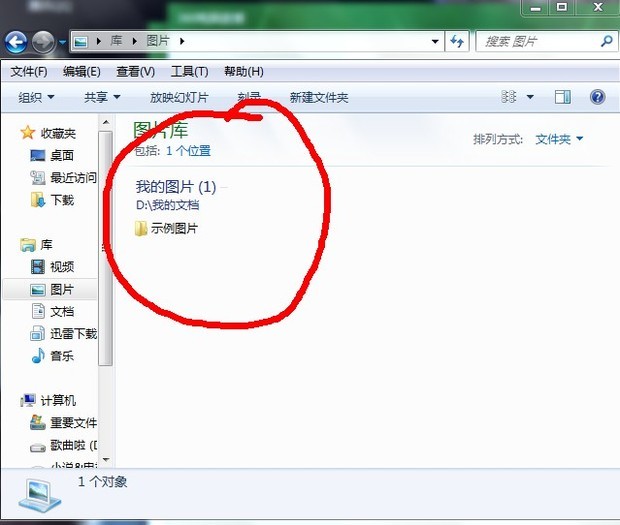Click the Pictures library icon in address bar
Viewport: 620px width, 525px height.
(x=81, y=42)
